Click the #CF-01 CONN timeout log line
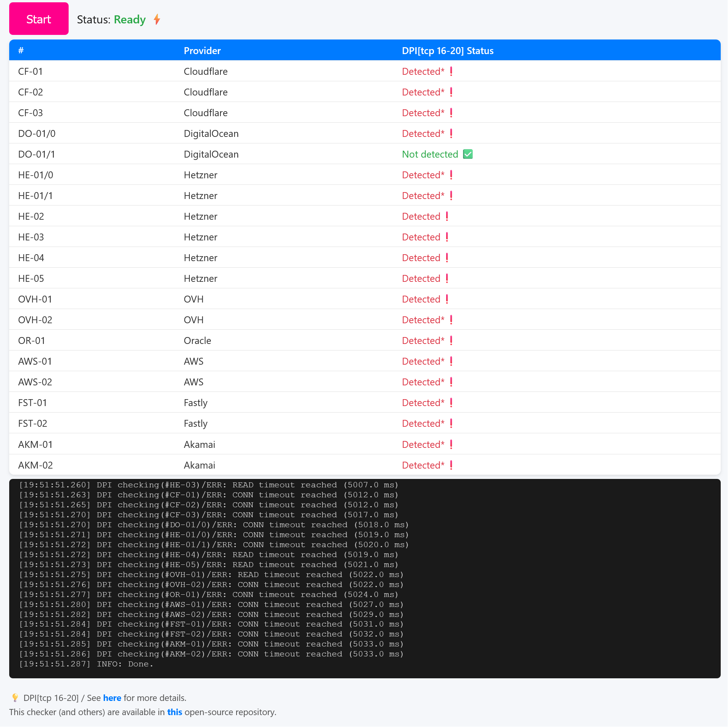Image resolution: width=728 pixels, height=727 pixels. 209,495
